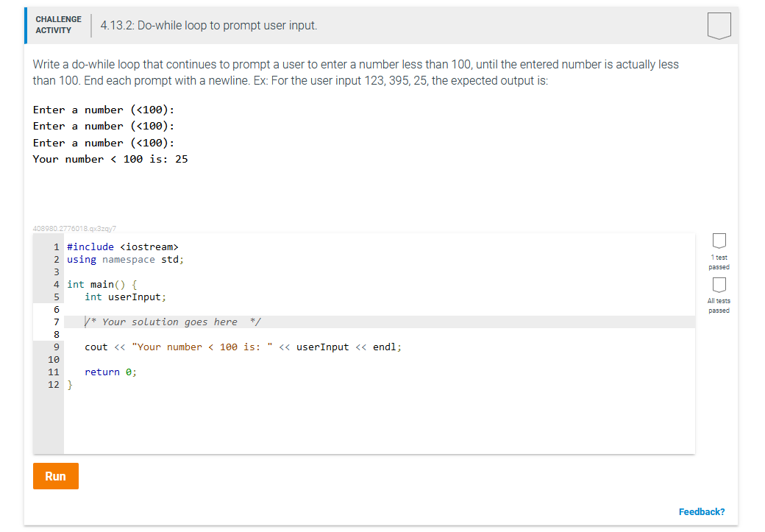This screenshot has height=532, width=765.
Task: Click the 'Your number < 100 is: 25' example output
Action: [110, 159]
